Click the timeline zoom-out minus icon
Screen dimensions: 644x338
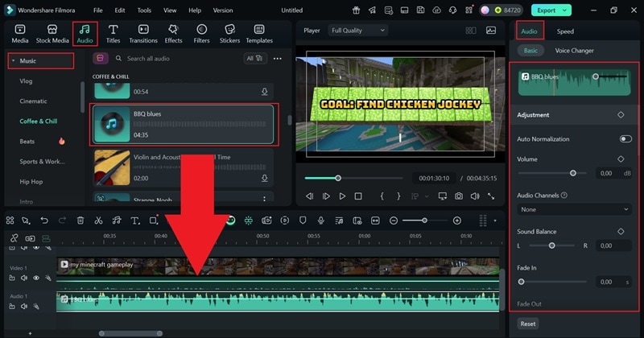point(394,221)
